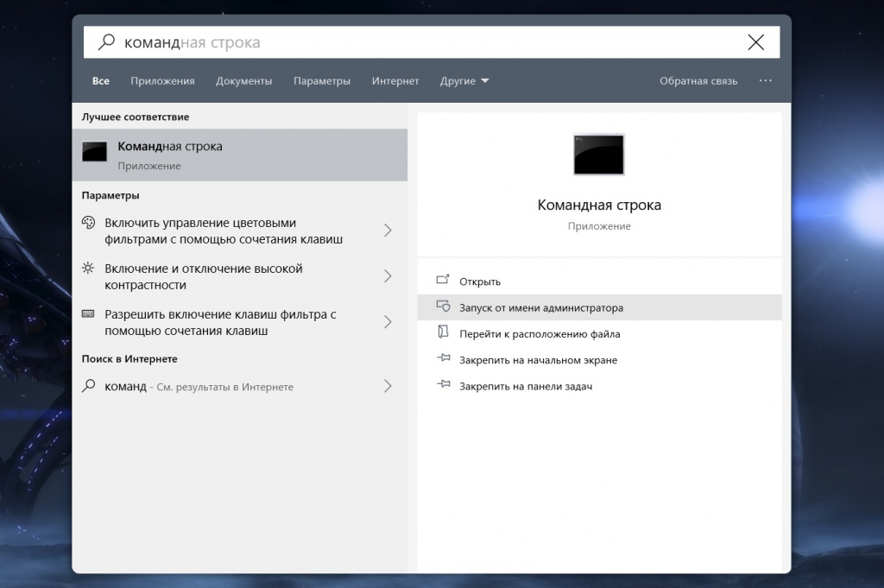Click the pin icon for Start screen
Screen dimensions: 884x588
(443, 357)
